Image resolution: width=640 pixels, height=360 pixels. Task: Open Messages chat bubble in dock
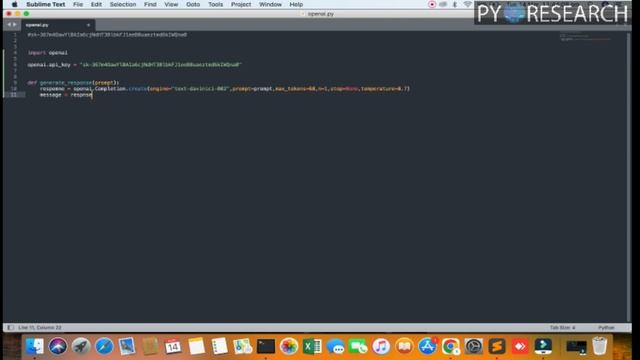[x=335, y=347]
